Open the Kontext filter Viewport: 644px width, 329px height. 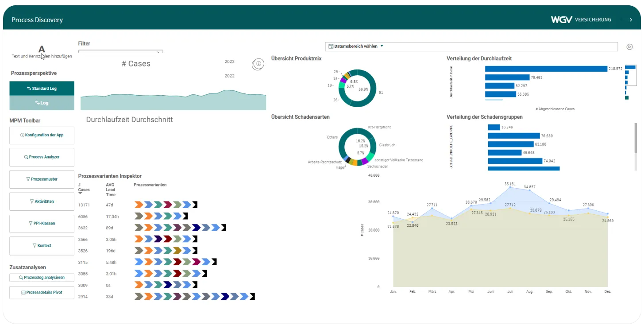click(42, 246)
